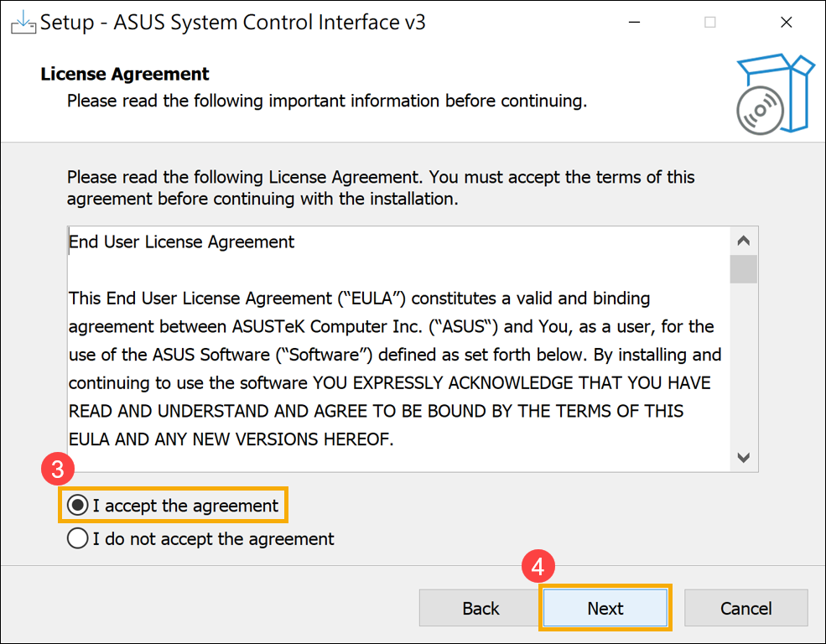
Task: Click the maximize window button
Action: pos(710,23)
